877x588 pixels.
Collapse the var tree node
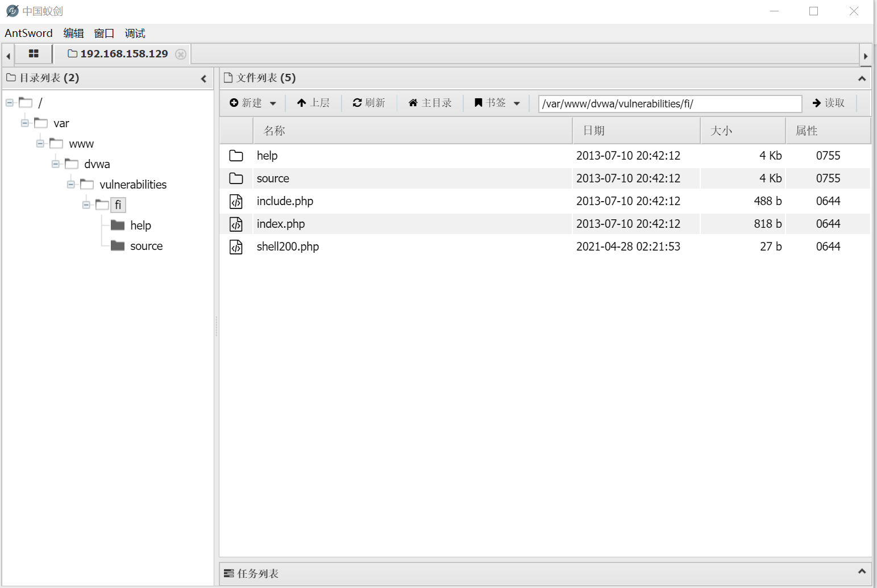25,123
